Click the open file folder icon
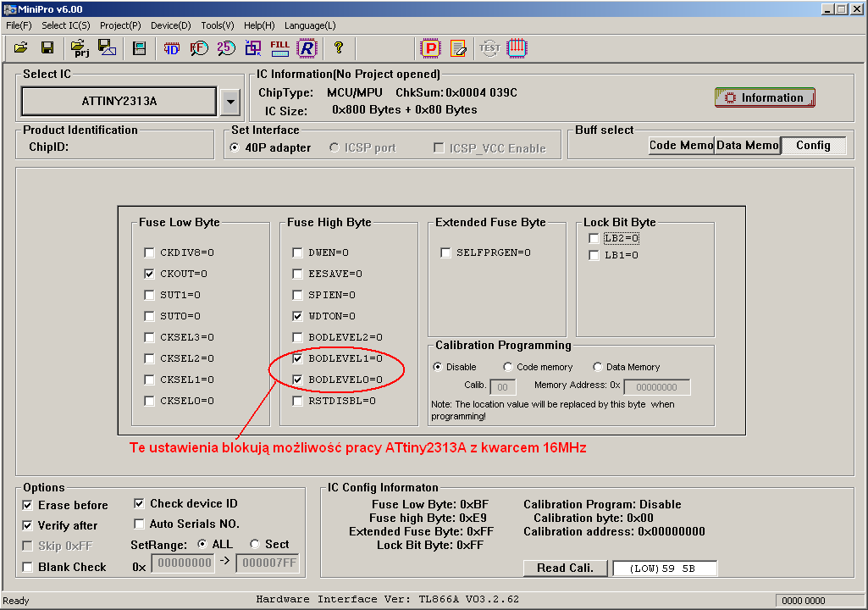 tap(21, 48)
